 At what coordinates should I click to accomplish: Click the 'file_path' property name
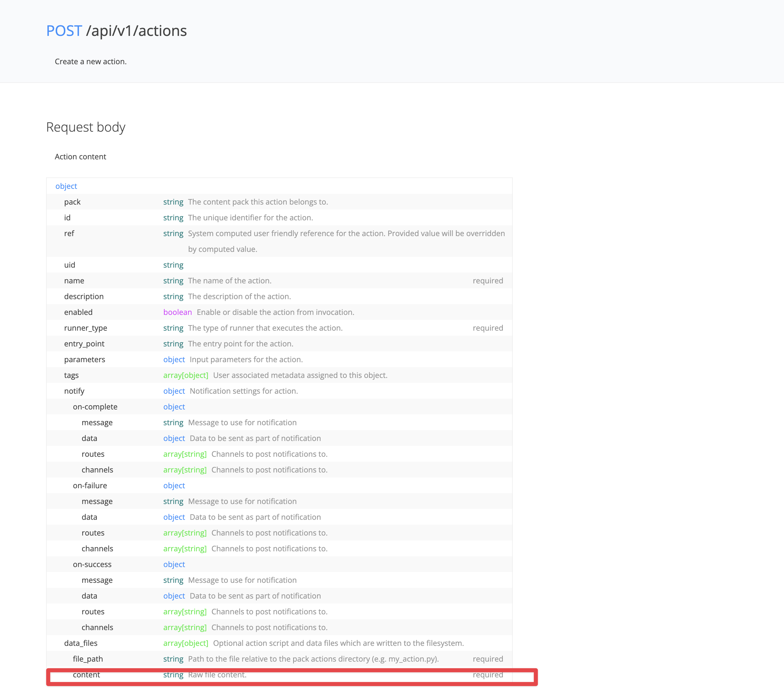point(88,659)
